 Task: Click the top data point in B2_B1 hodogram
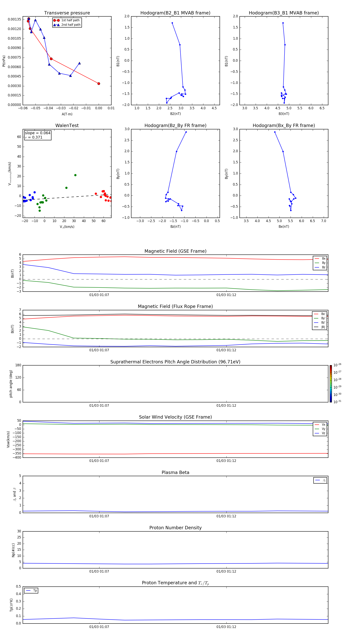tap(172, 23)
